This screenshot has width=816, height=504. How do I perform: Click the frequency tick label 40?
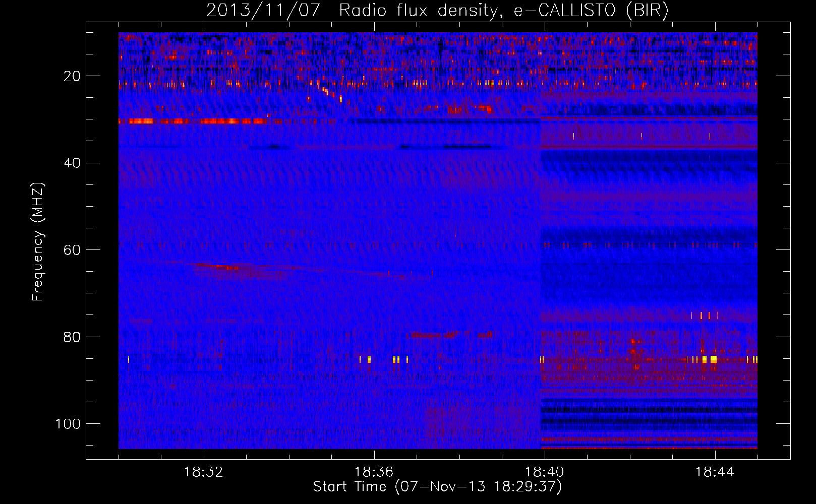tap(73, 163)
